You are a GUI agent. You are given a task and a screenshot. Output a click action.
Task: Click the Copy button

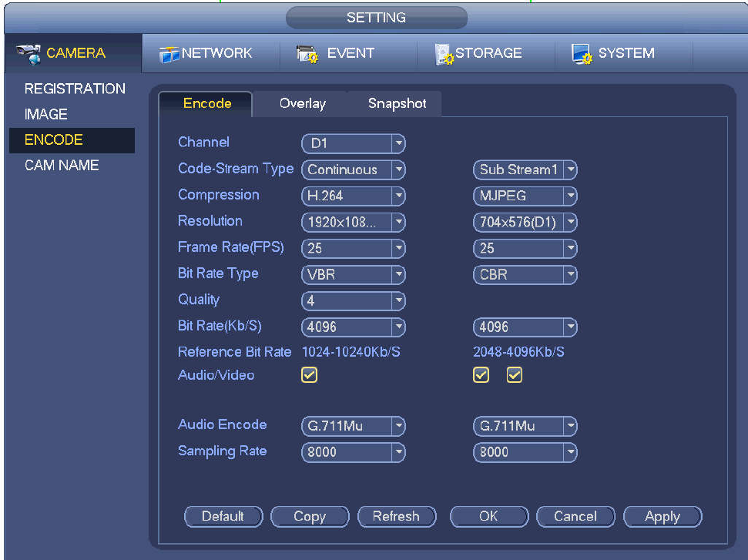pyautogui.click(x=310, y=517)
